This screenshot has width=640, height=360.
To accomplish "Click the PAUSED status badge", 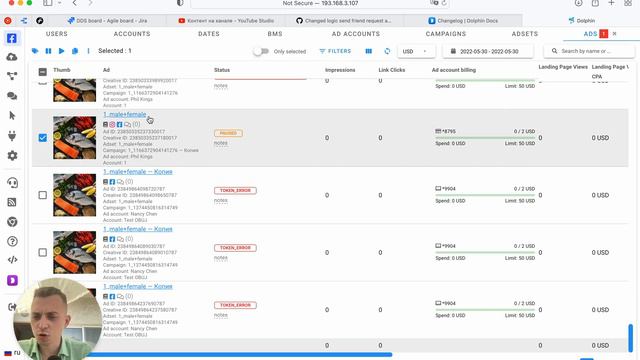I will click(x=228, y=133).
